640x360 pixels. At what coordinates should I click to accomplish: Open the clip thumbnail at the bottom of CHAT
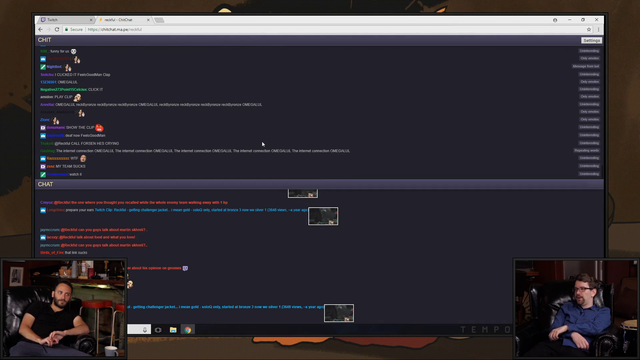[339, 313]
